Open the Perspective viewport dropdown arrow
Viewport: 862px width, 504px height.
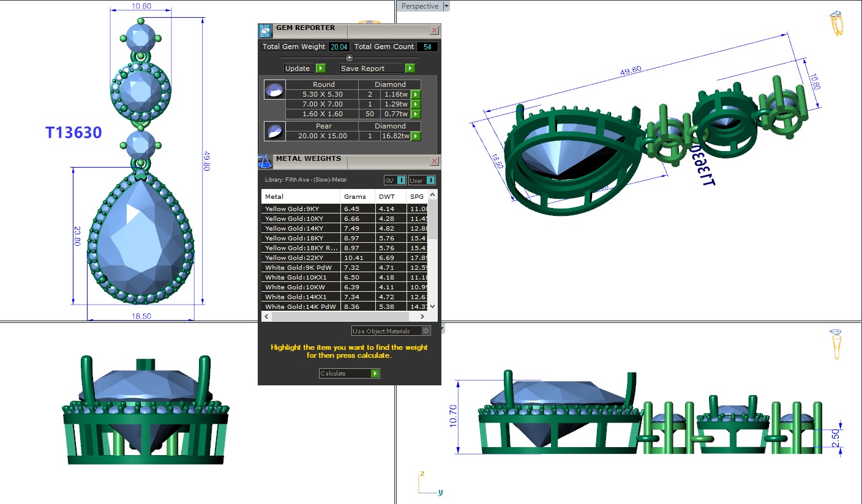(x=446, y=6)
